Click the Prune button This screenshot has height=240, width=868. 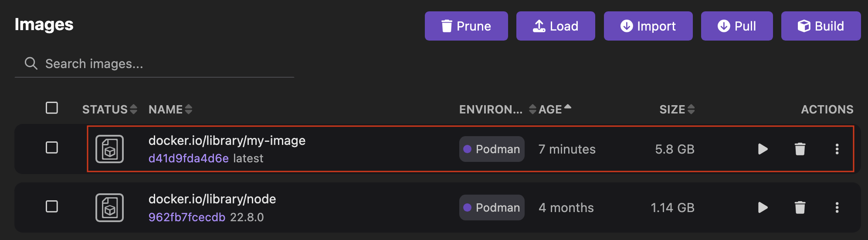point(466,26)
